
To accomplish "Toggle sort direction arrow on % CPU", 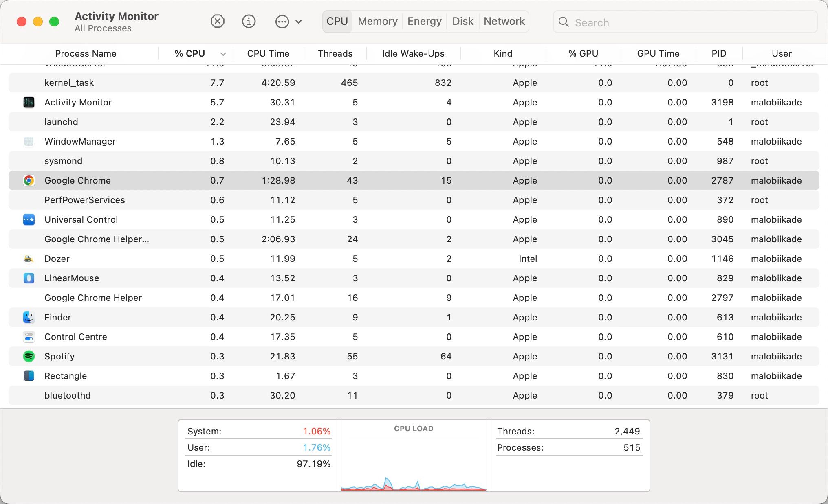I will coord(223,54).
